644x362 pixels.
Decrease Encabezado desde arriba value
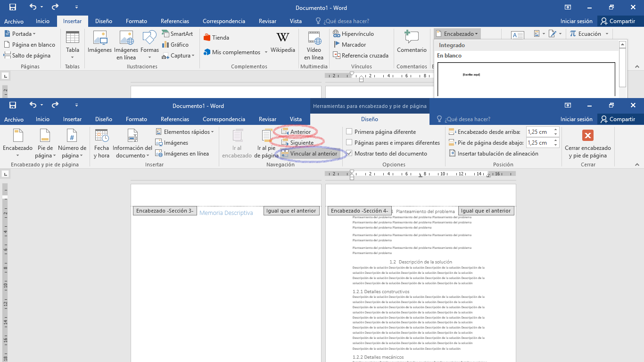point(555,134)
